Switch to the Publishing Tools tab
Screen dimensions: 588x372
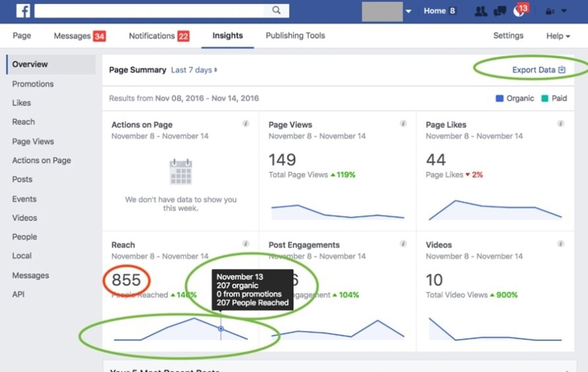point(295,36)
